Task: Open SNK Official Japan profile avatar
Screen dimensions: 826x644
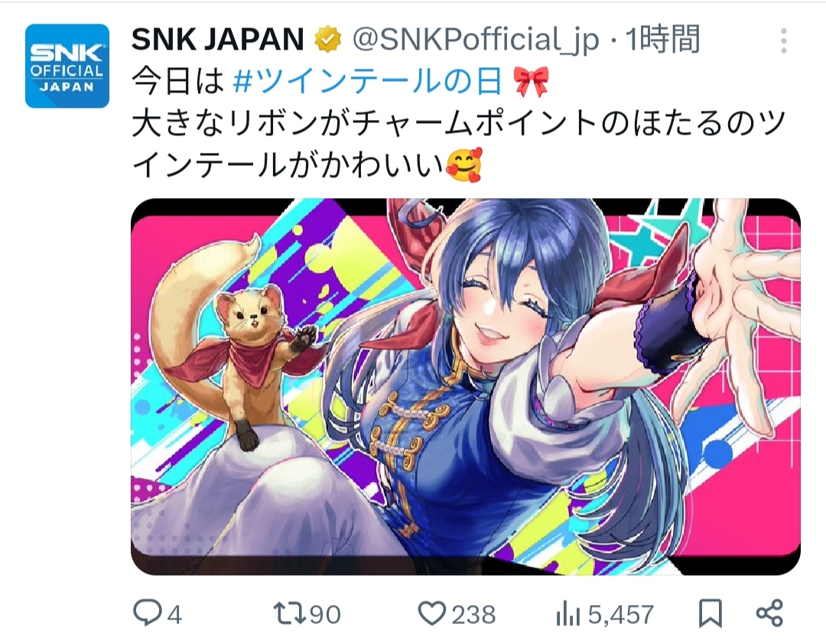Action: (67, 66)
